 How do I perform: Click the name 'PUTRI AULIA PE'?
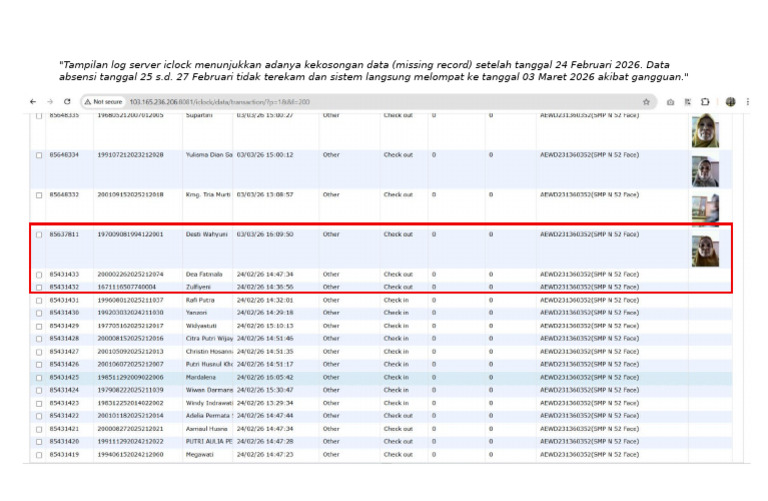click(x=209, y=442)
